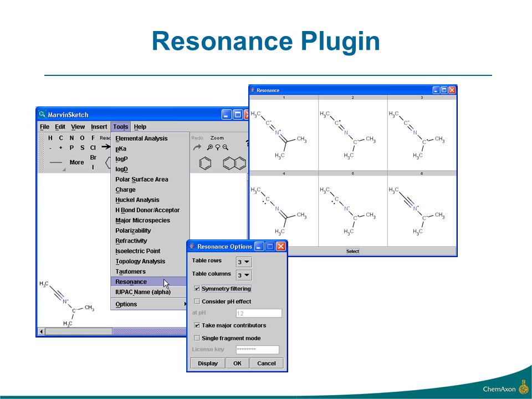Click the H atom button in MarvinSketch

click(x=50, y=138)
